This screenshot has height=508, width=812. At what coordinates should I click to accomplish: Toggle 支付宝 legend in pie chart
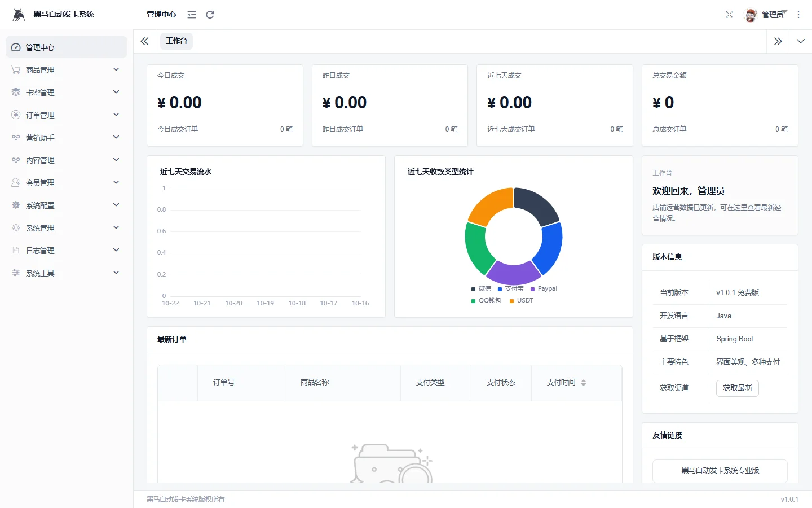tap(511, 288)
